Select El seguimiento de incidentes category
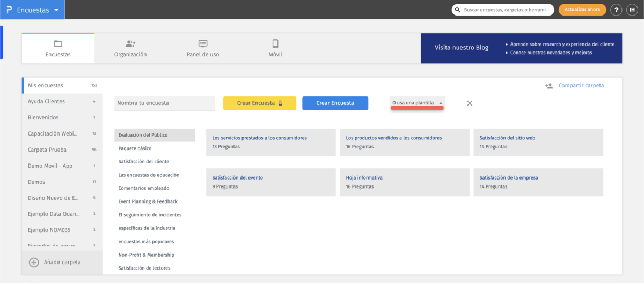This screenshot has height=284, width=644. (x=155, y=215)
